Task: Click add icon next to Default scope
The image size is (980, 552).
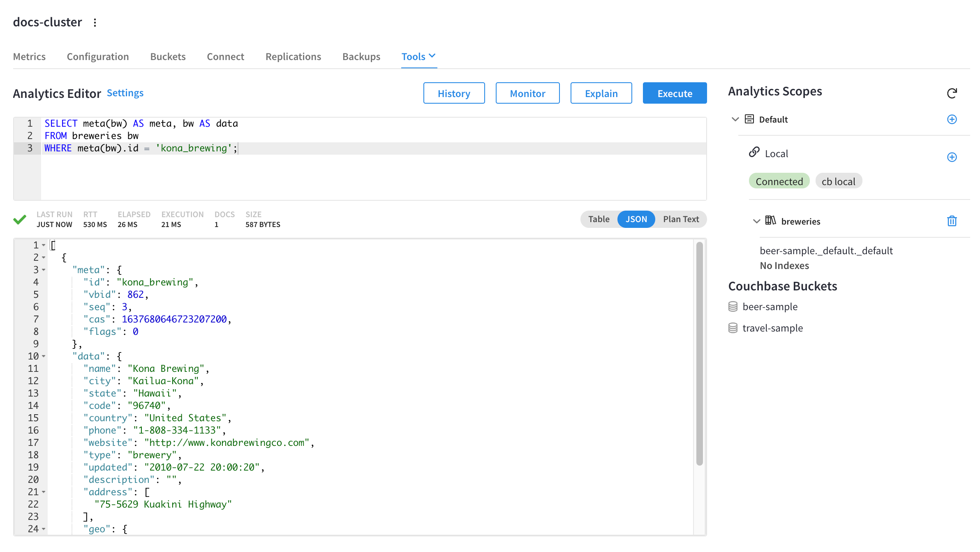Action: click(952, 119)
